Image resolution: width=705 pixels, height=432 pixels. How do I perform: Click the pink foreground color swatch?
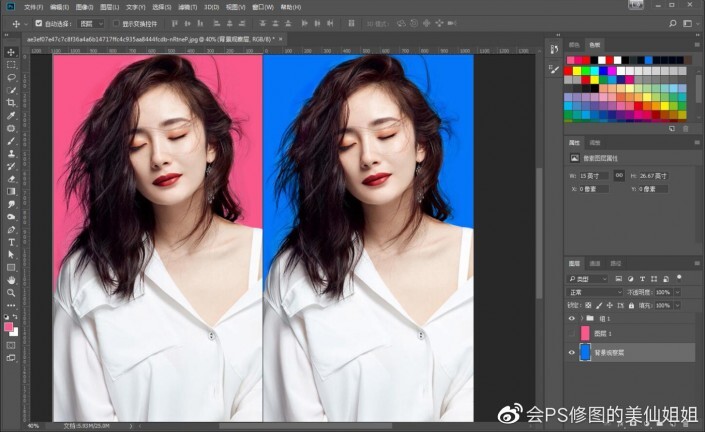(x=9, y=327)
